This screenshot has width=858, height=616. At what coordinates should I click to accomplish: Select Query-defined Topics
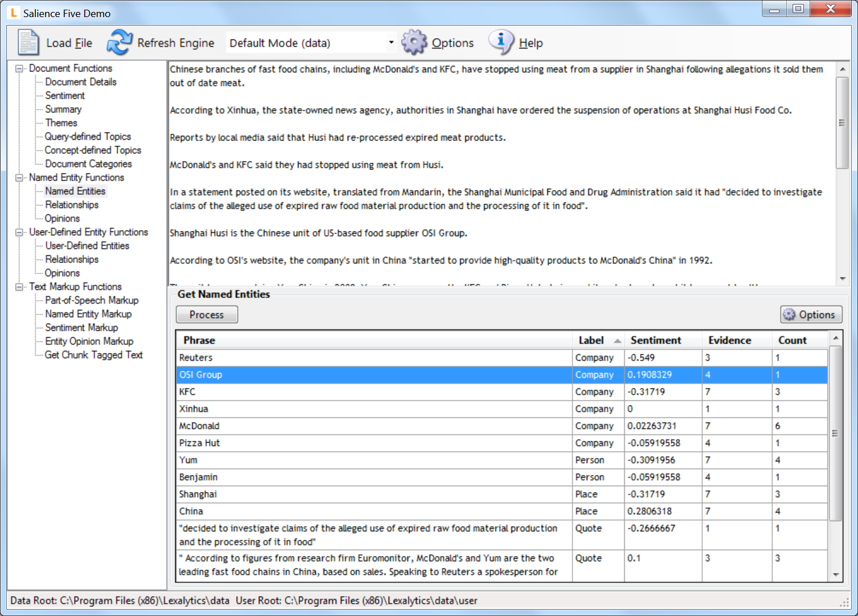tap(88, 137)
